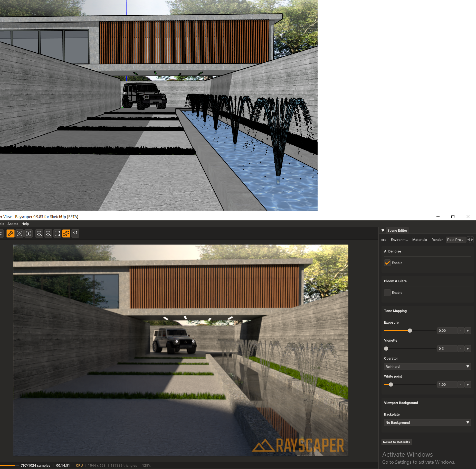Viewport: 476px width, 469px height.
Task: Zoom in on the render view
Action: [x=39, y=233]
